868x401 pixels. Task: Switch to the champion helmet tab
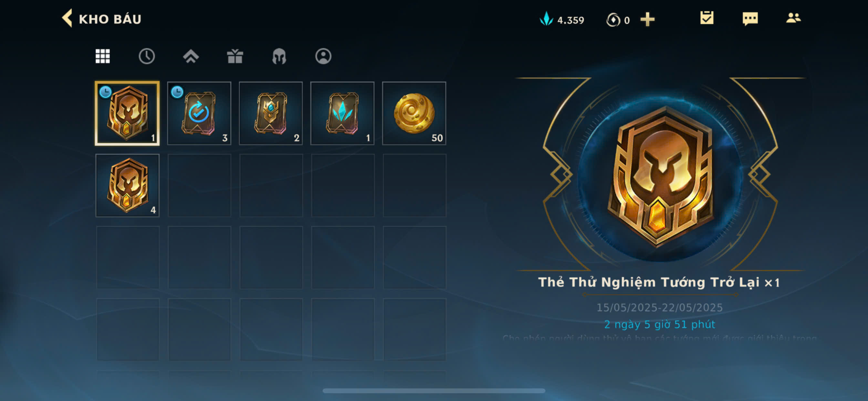tap(279, 56)
